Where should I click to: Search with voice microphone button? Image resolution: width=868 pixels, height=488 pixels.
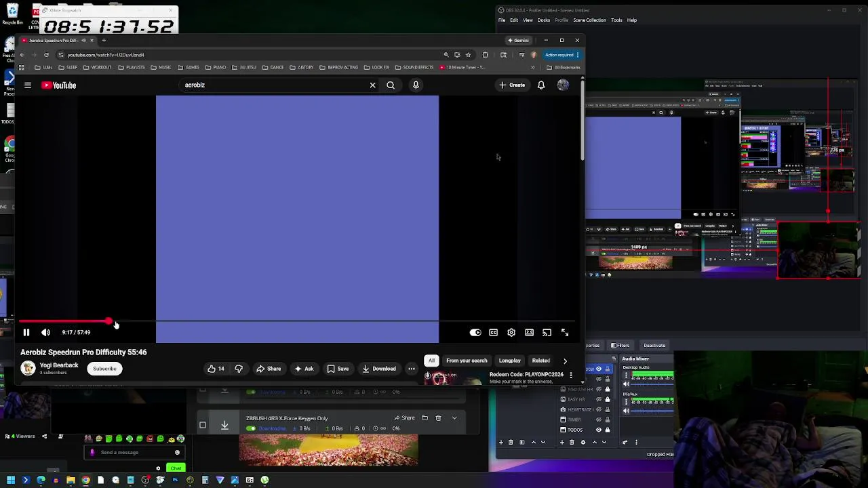(x=416, y=85)
